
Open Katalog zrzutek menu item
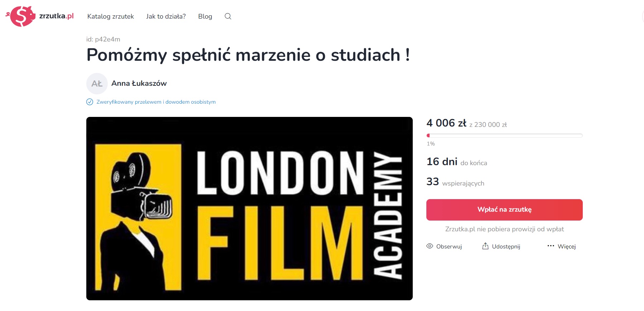point(111,16)
